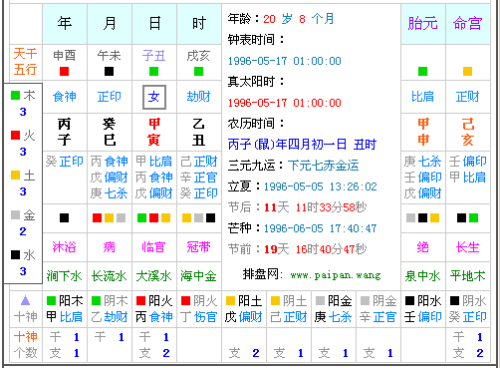Screen dimensions: 500x368
Task: Select the 命宫 column header
Action: click(468, 24)
